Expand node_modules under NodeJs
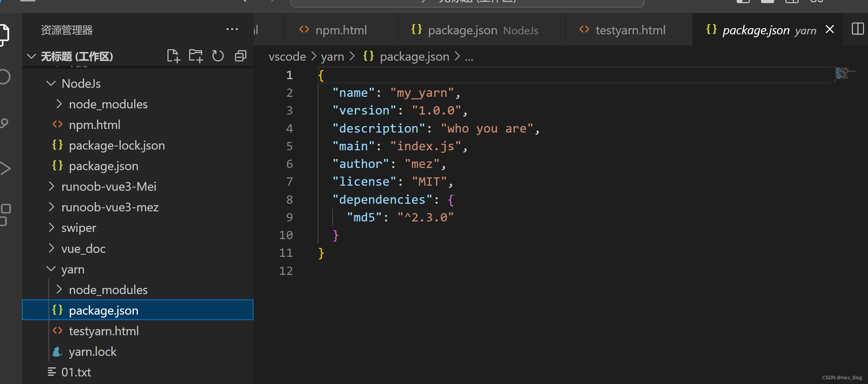 [x=59, y=104]
